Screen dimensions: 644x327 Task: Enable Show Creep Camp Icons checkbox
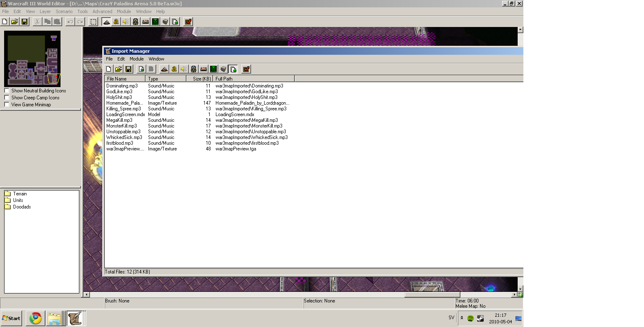(x=7, y=98)
